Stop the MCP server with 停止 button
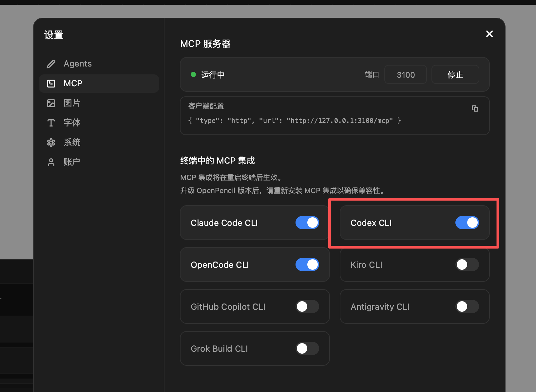Viewport: 536px width, 392px height. point(455,74)
